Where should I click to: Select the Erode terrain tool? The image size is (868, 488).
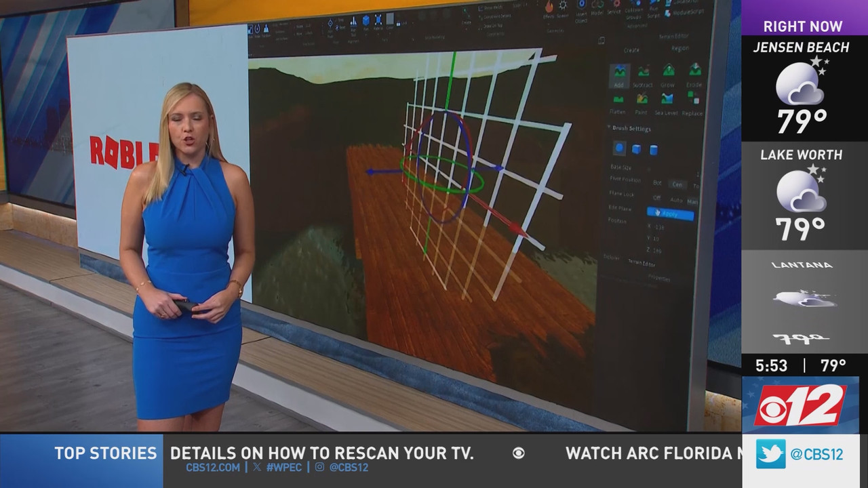tap(694, 75)
